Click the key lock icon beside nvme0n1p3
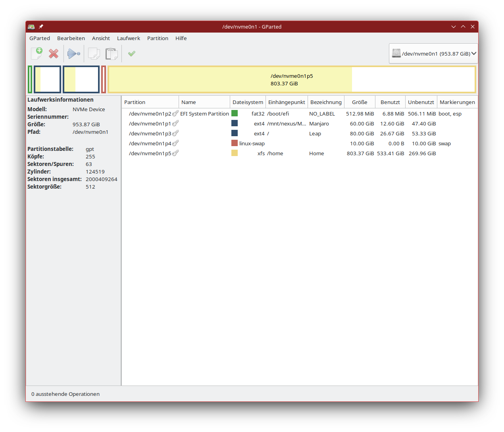Image resolution: width=504 pixels, height=432 pixels. point(175,133)
